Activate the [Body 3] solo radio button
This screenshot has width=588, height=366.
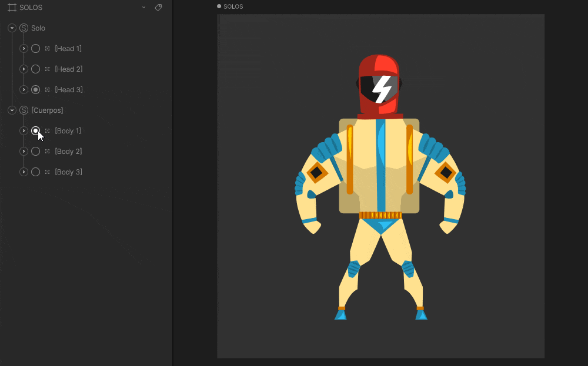[36, 172]
